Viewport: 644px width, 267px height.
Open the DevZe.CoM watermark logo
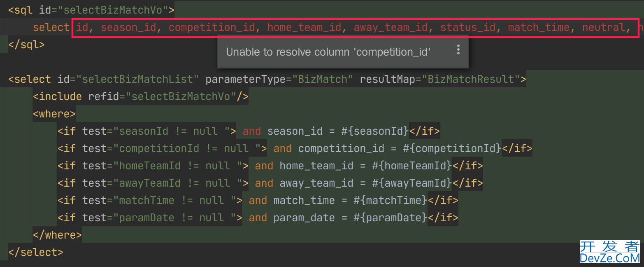tap(609, 252)
